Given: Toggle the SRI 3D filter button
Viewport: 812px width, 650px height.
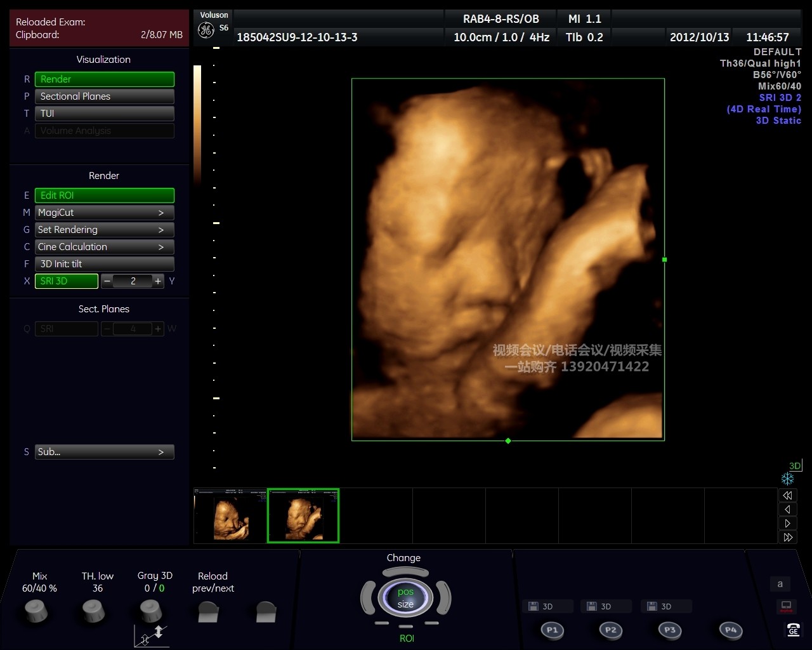Looking at the screenshot, I should (67, 281).
